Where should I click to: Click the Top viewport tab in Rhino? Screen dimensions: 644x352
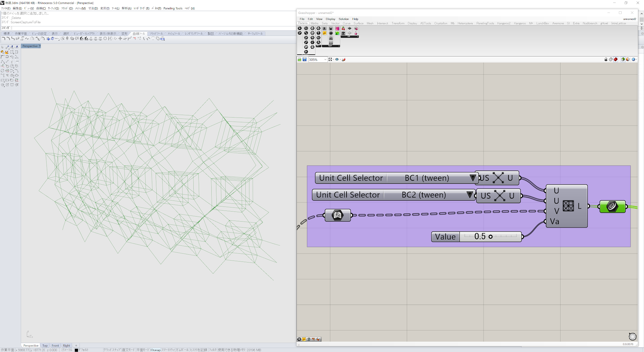(x=45, y=345)
